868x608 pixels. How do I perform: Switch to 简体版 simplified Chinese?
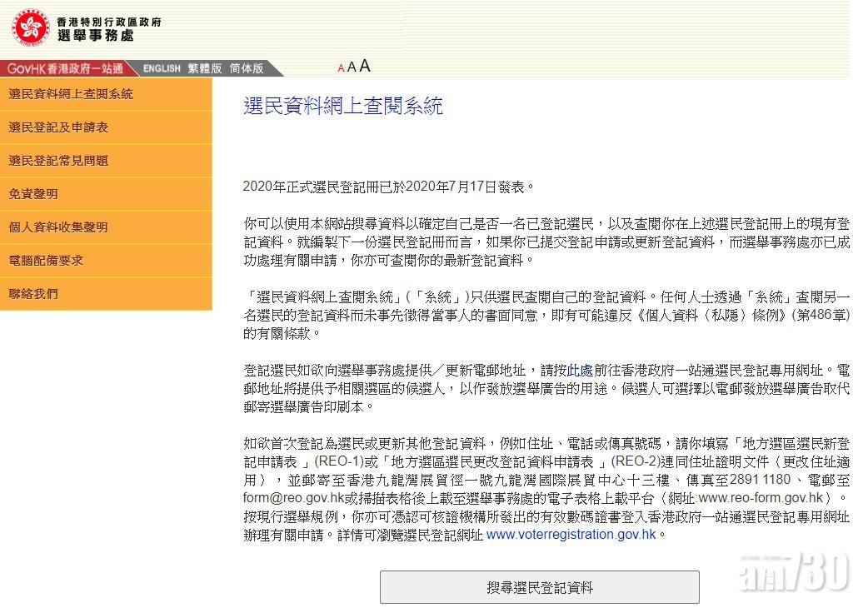247,68
